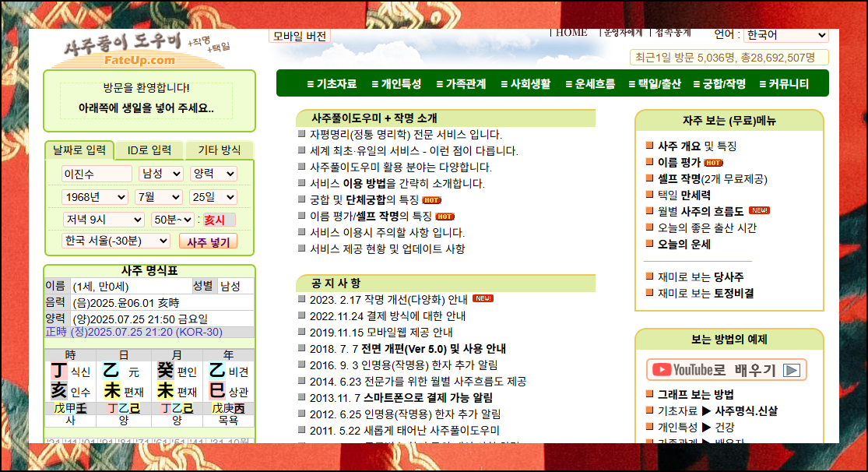Screen dimensions: 868x472
Task: Open the 접속통계 link
Action: coord(673,33)
